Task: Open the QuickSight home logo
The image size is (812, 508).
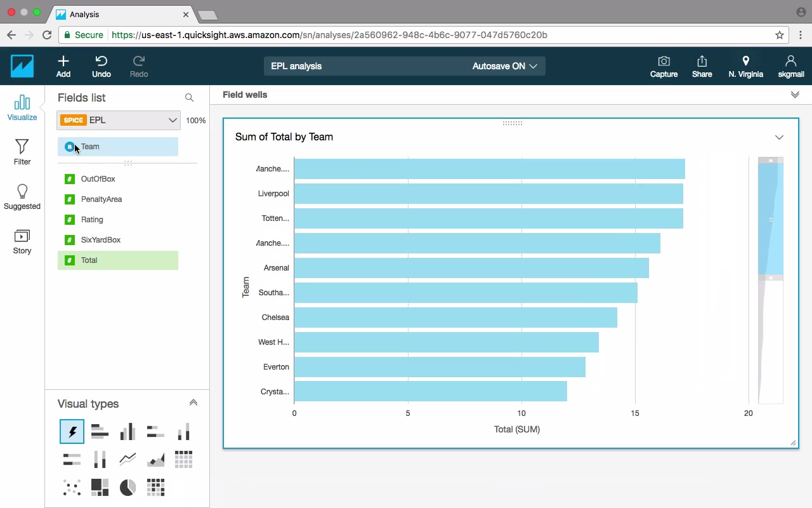Action: coord(22,66)
